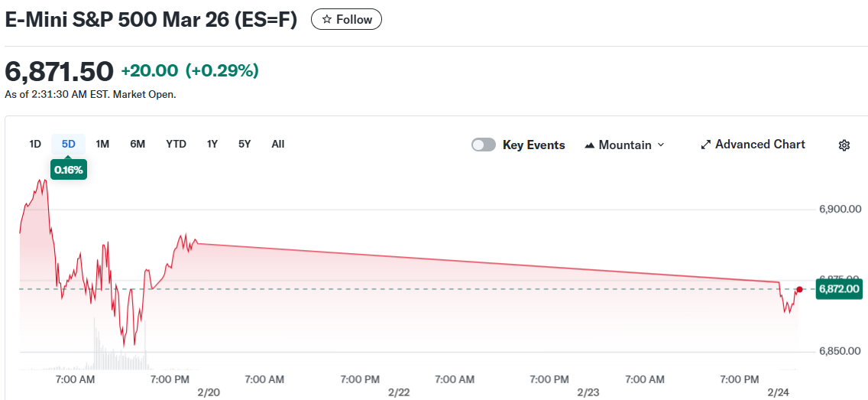Switch to the 1M time range
Image resolution: width=868 pixels, height=400 pixels.
pos(102,144)
